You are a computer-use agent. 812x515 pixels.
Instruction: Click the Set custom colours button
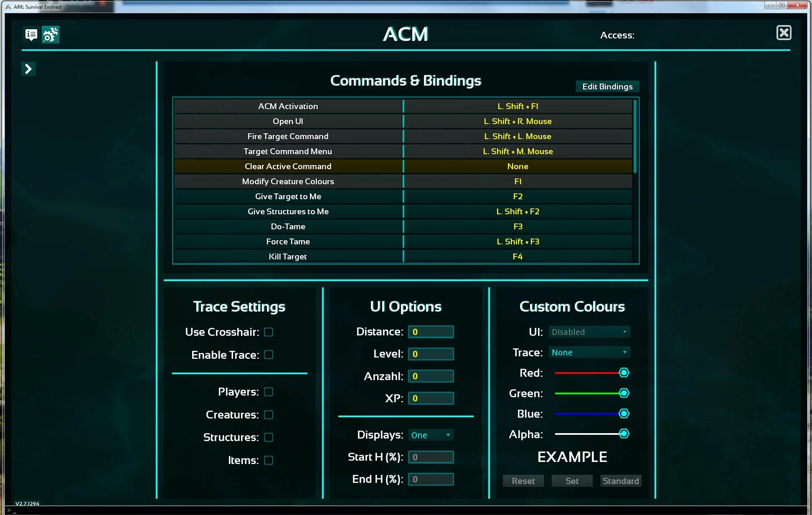pos(572,481)
